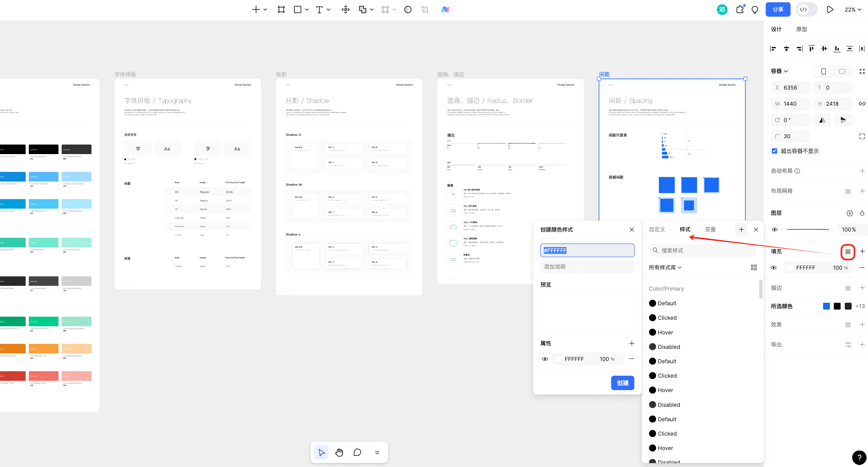Open the plugins icon with blue dot

tap(740, 9)
